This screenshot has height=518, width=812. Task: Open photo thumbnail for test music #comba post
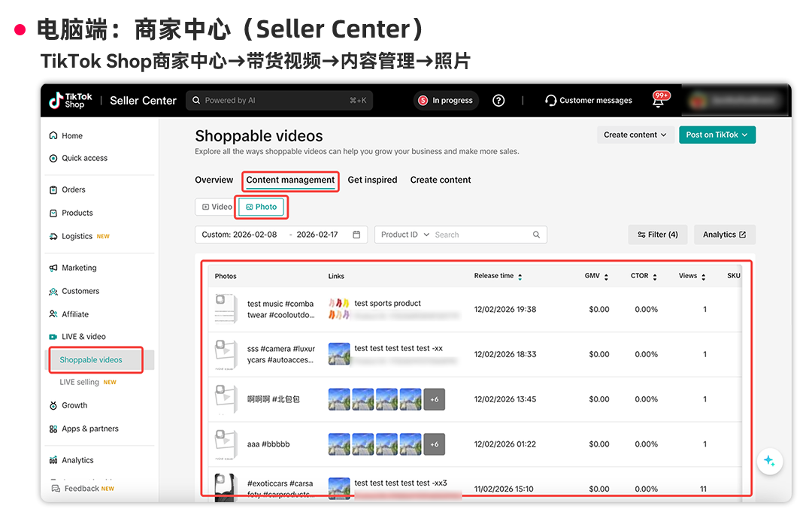pyautogui.click(x=226, y=309)
